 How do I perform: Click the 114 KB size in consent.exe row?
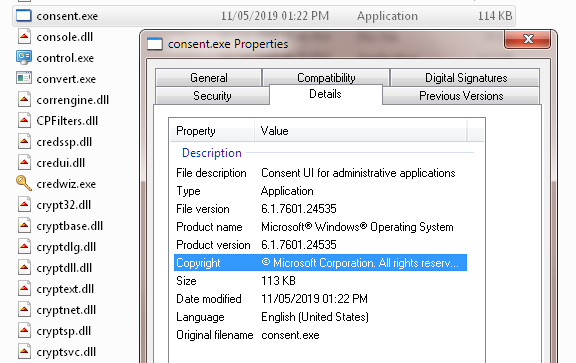click(495, 16)
